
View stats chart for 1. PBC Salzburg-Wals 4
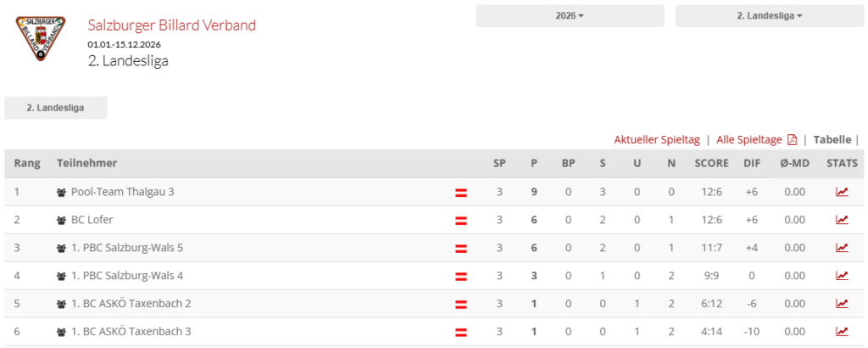tap(842, 275)
